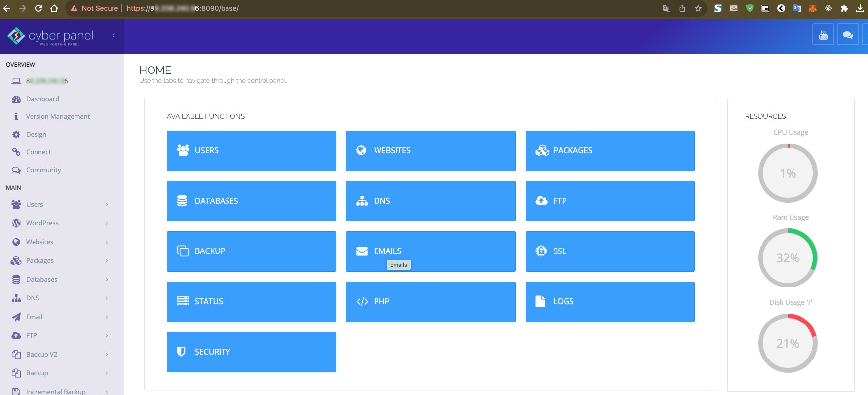Open the USERS function tile

(x=251, y=151)
